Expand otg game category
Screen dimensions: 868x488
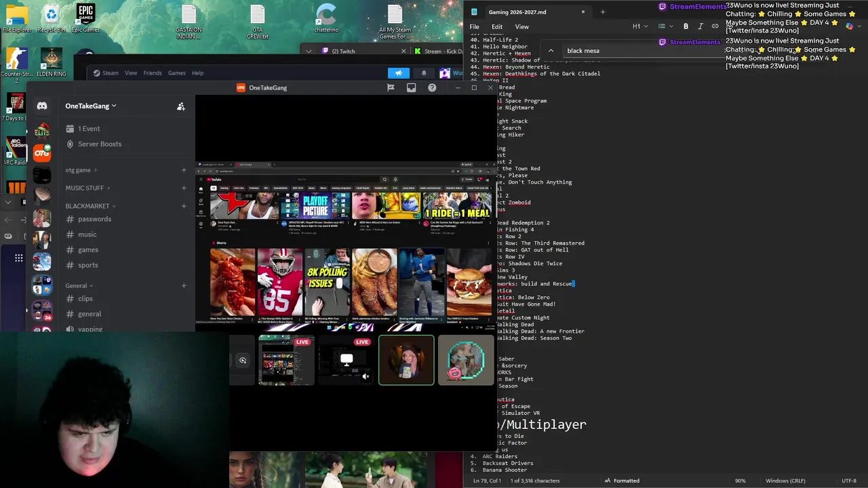click(81, 170)
